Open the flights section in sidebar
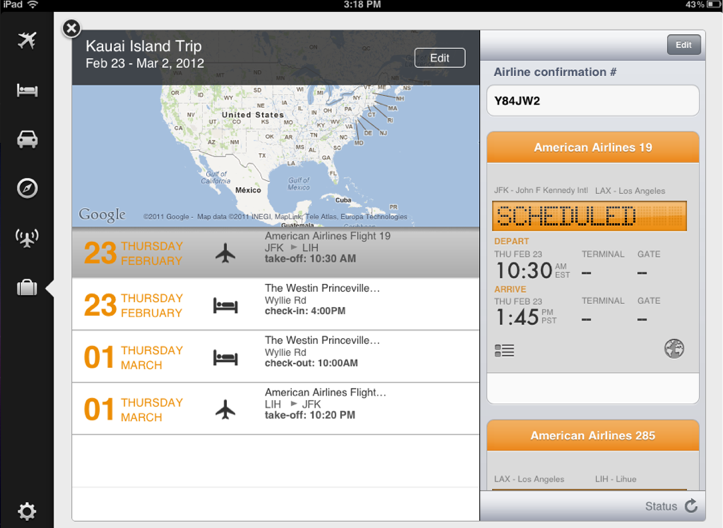The height and width of the screenshot is (528, 723). pos(27,41)
